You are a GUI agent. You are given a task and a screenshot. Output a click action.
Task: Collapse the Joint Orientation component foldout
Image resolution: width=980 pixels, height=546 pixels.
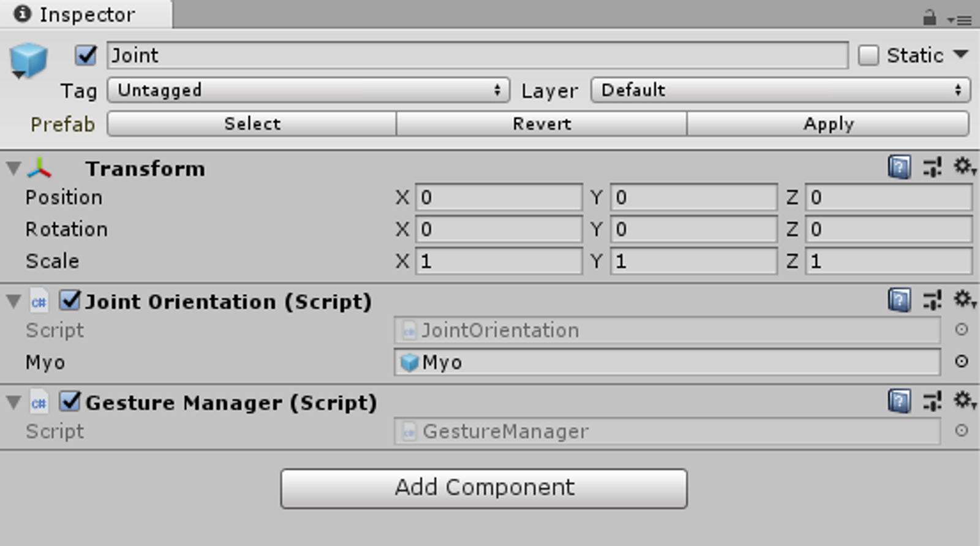tap(13, 301)
